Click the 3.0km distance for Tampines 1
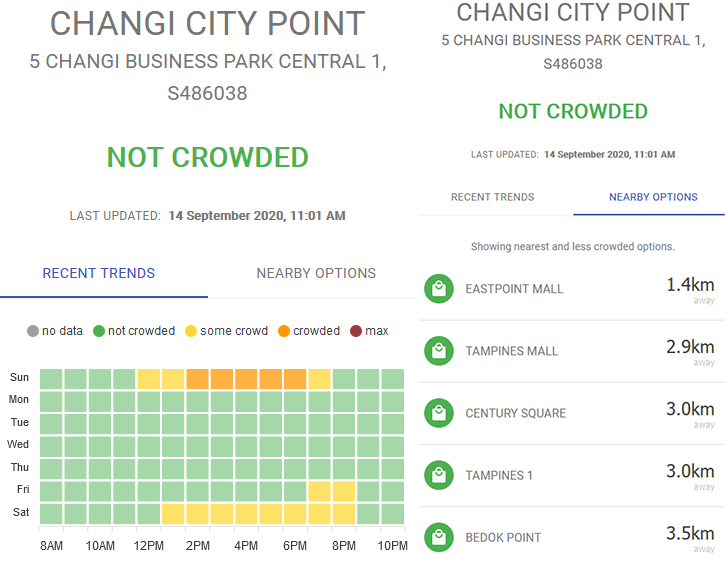The height and width of the screenshot is (564, 725). point(690,471)
